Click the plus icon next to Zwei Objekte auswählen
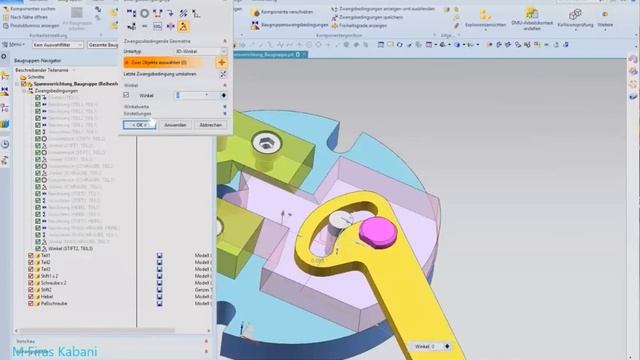 point(222,62)
